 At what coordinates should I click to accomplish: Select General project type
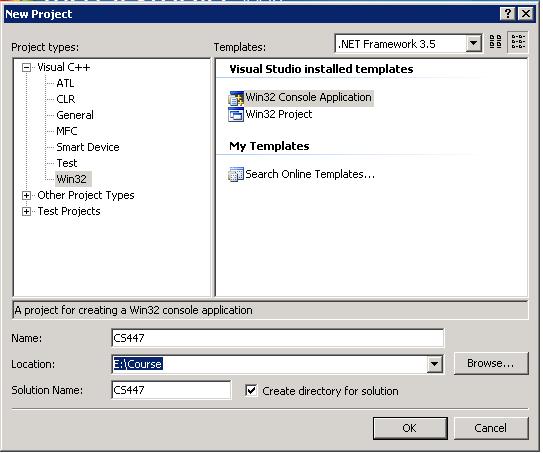click(x=75, y=115)
